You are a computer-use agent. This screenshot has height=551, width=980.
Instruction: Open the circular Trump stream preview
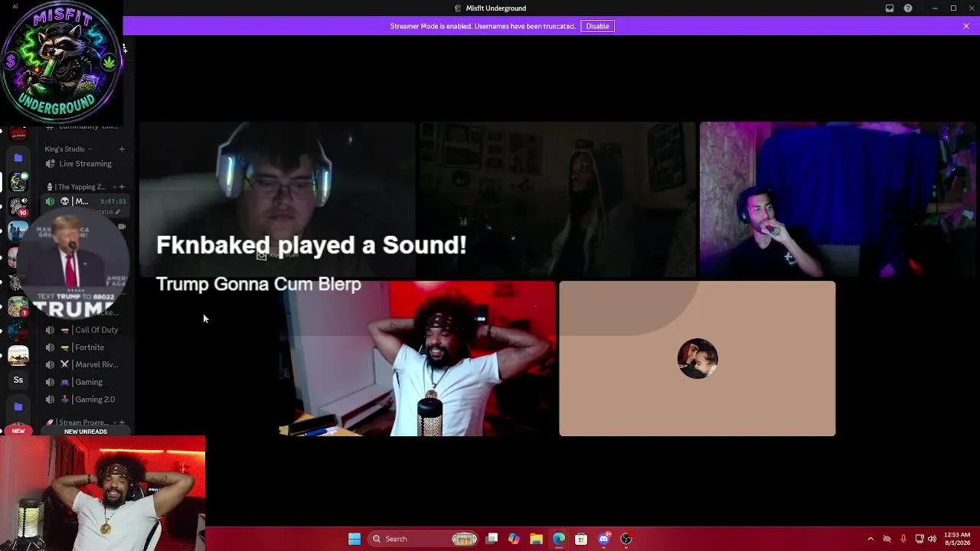(x=73, y=265)
